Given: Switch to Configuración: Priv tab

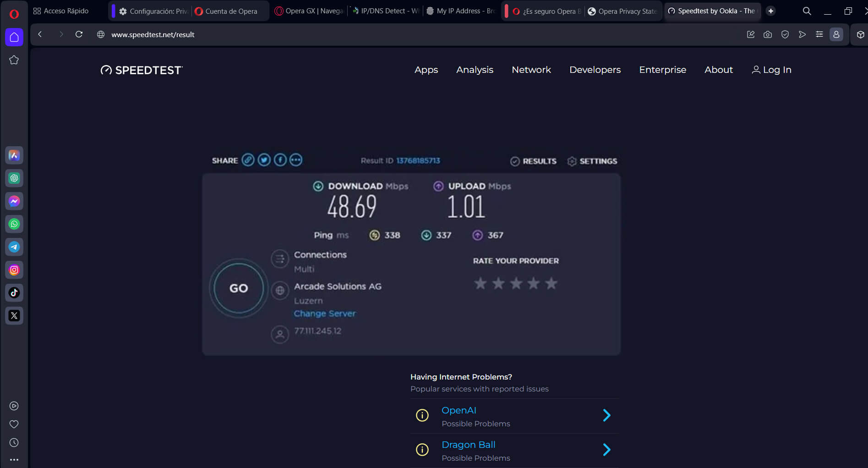Looking at the screenshot, I should click(x=153, y=11).
